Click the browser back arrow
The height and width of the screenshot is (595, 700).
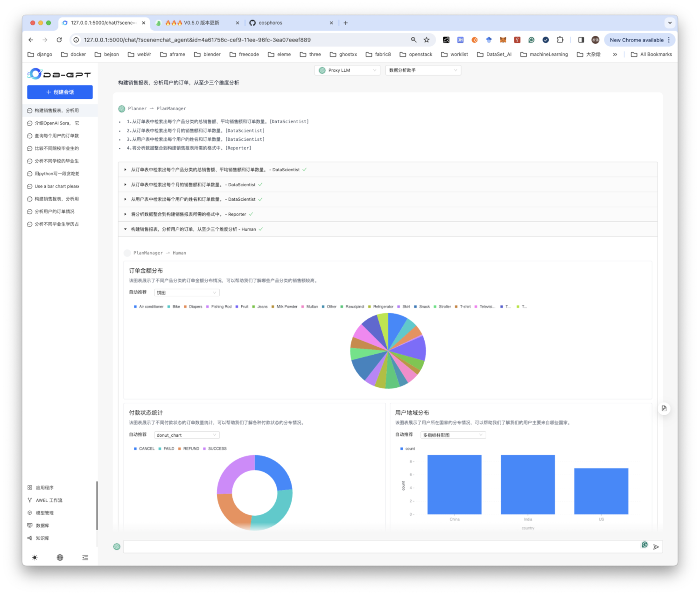pos(31,40)
